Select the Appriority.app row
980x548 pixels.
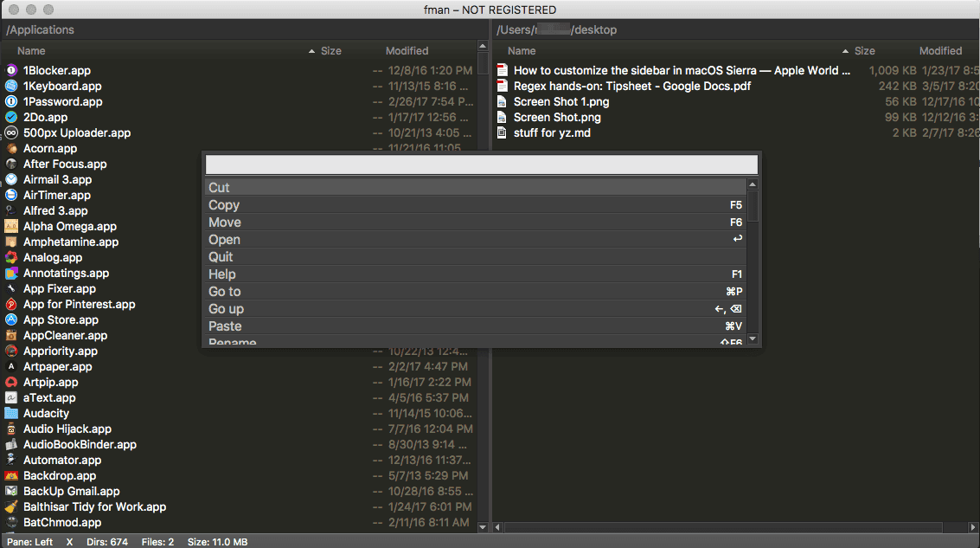click(x=240, y=351)
